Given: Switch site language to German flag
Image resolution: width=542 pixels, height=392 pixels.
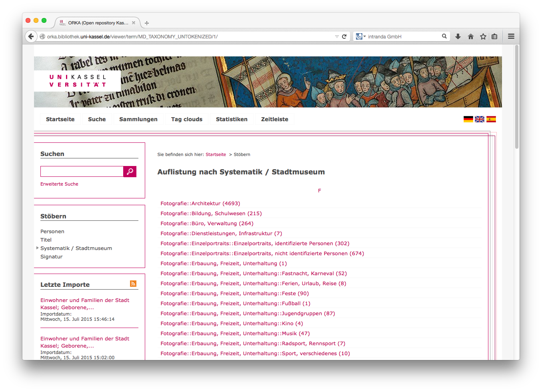Looking at the screenshot, I should click(x=468, y=119).
